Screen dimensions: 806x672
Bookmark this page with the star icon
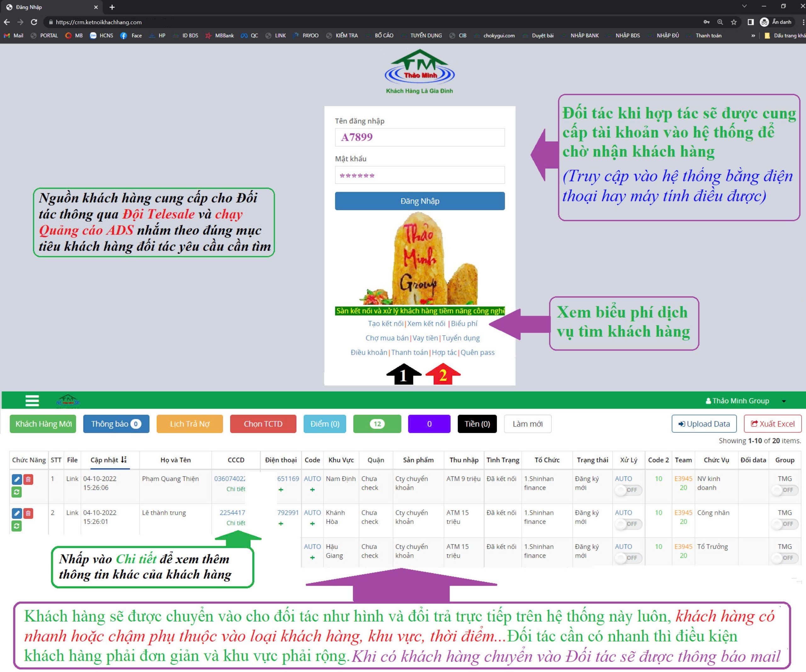(x=734, y=22)
